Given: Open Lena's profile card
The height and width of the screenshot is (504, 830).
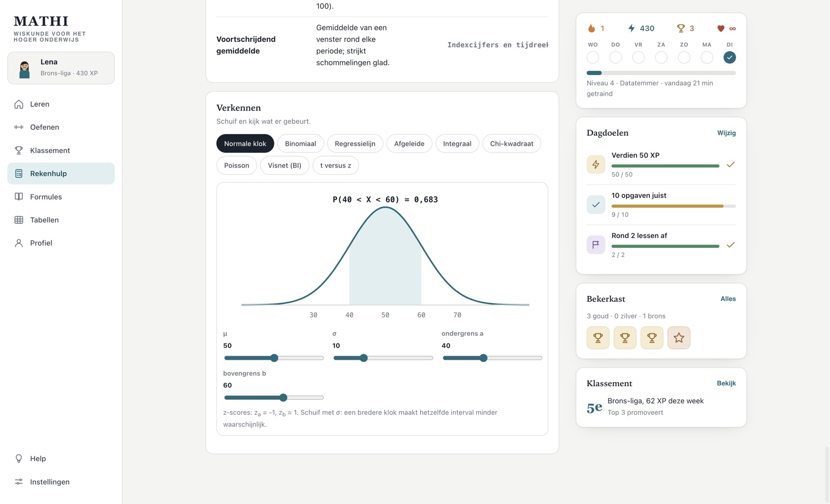Looking at the screenshot, I should (61, 68).
